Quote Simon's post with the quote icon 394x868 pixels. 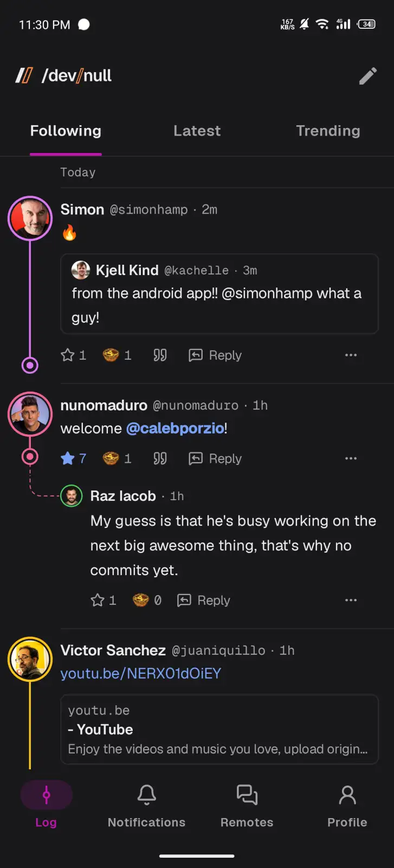(x=160, y=355)
